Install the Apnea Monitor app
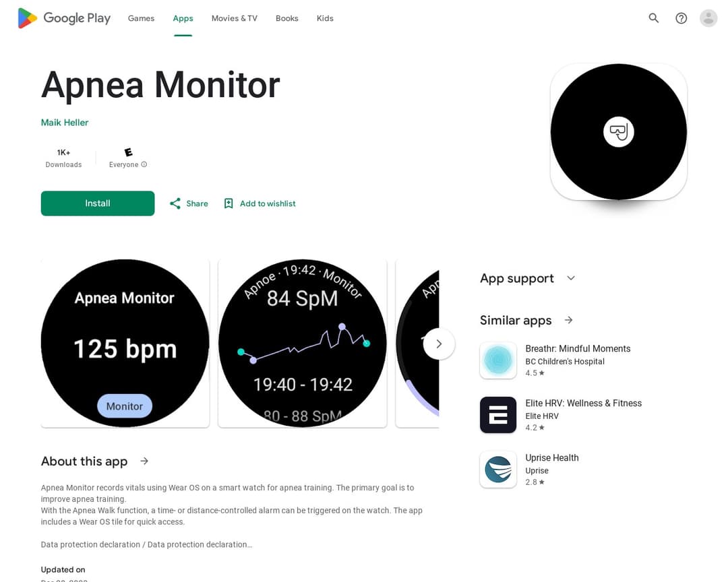Image resolution: width=728 pixels, height=582 pixels. click(x=97, y=203)
